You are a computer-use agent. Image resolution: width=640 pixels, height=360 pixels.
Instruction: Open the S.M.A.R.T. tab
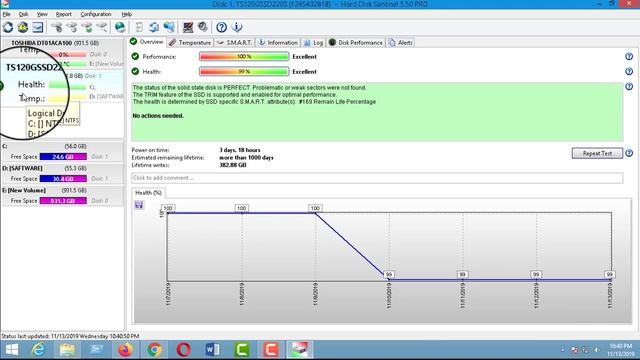coord(234,42)
